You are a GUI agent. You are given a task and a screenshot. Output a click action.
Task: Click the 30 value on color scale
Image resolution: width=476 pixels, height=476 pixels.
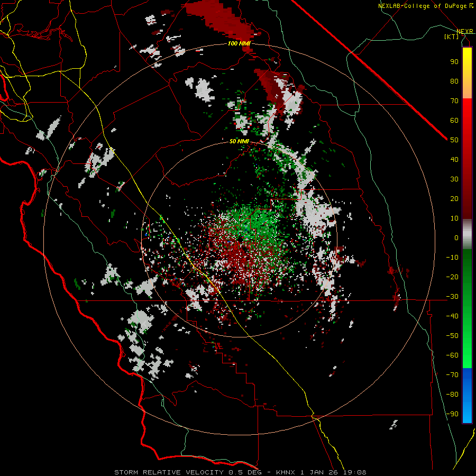pyautogui.click(x=454, y=179)
